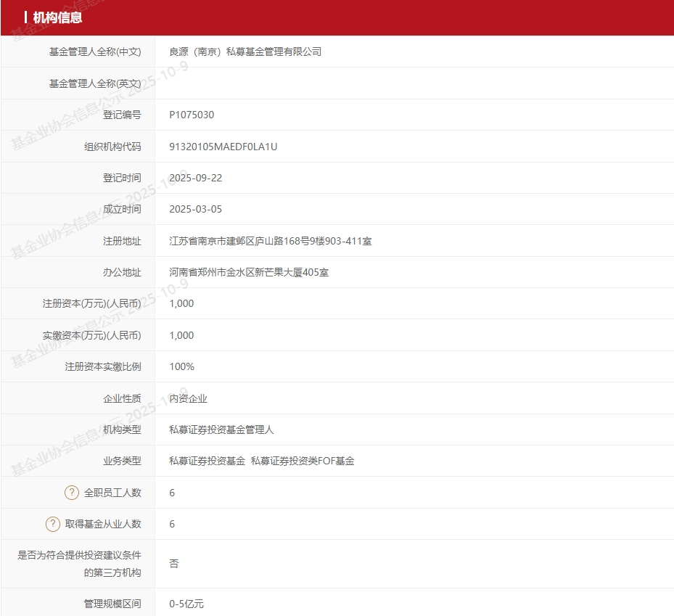Click the registration date 2025-09-22
The width and height of the screenshot is (674, 616).
point(195,178)
